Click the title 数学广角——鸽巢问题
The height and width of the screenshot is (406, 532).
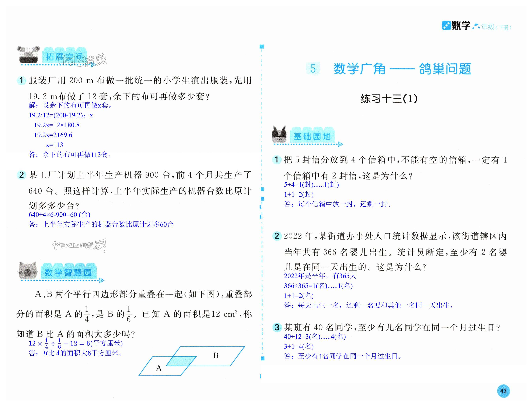coord(402,69)
